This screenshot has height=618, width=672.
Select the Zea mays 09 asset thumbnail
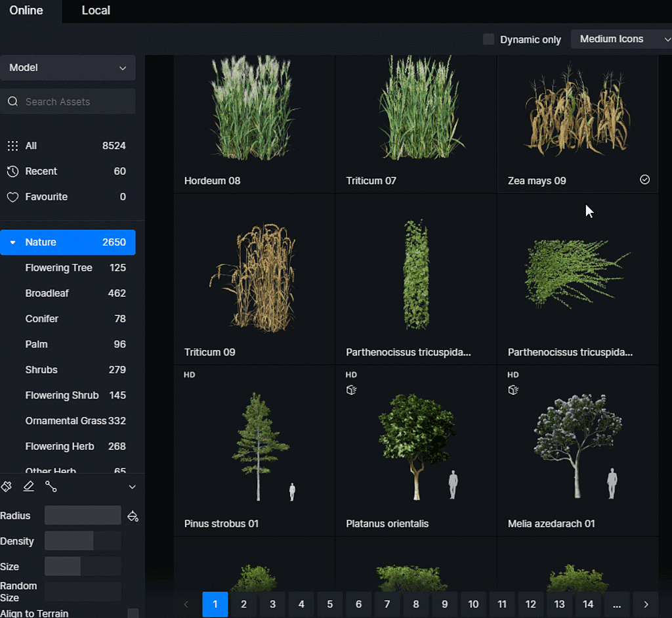tap(577, 124)
